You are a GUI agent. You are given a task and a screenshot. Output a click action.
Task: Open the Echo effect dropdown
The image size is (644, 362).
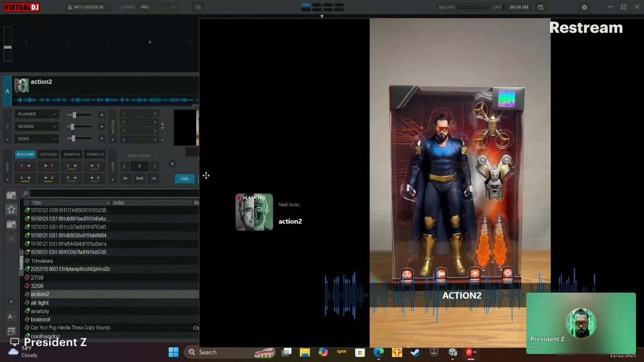coord(37,138)
